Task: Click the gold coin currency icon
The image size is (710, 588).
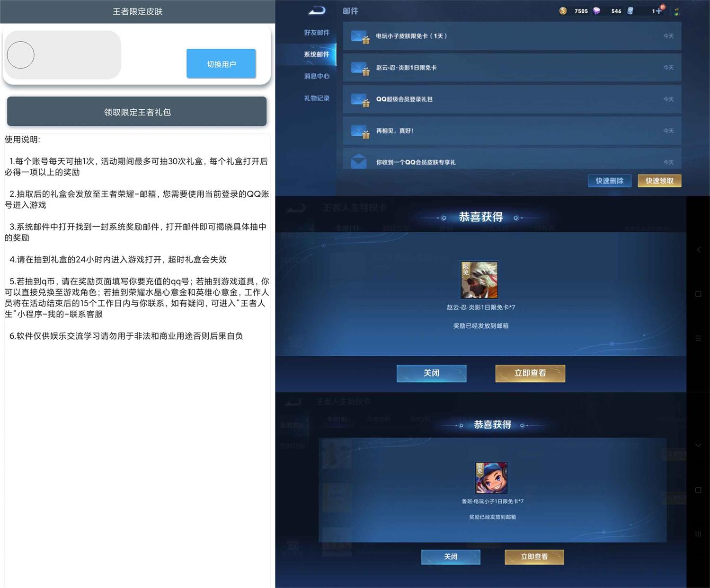Action: [563, 11]
